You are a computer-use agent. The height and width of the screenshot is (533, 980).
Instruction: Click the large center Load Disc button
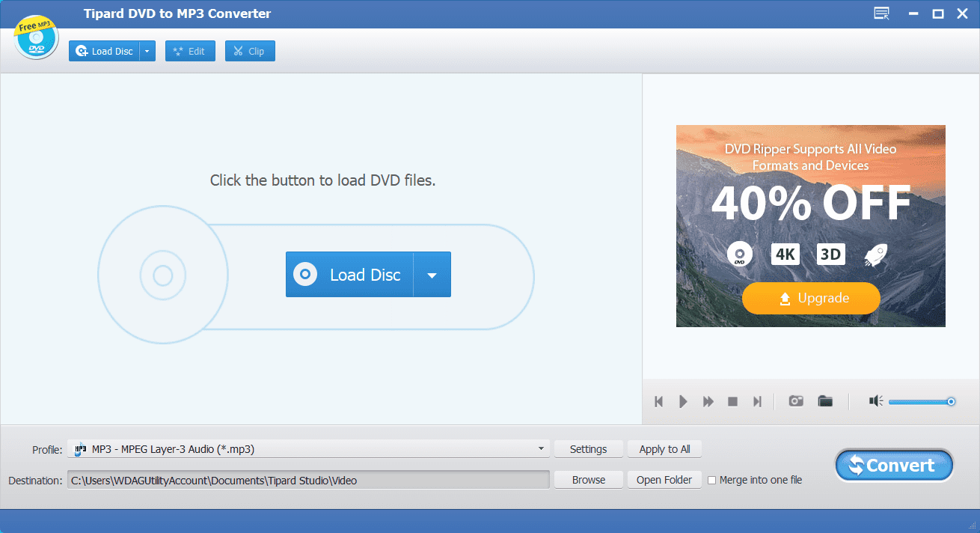point(349,275)
